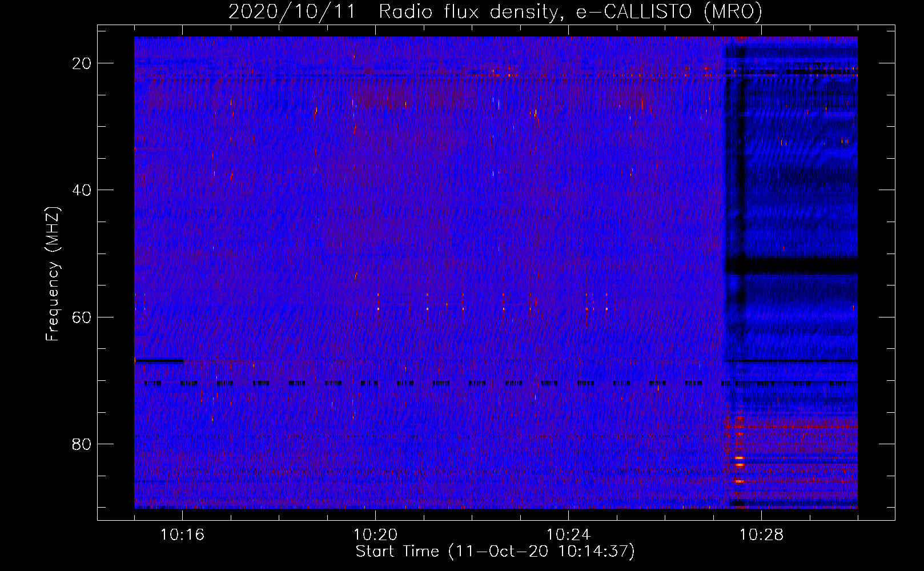
Task: Click the '10:20' time tick label
Action: [x=375, y=535]
